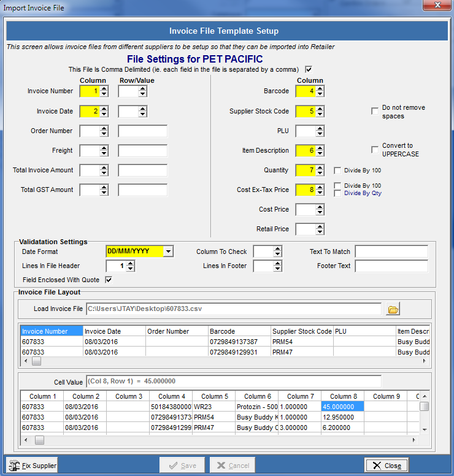Click the Freight value field
Screen dimensions: 454x476
[143, 150]
